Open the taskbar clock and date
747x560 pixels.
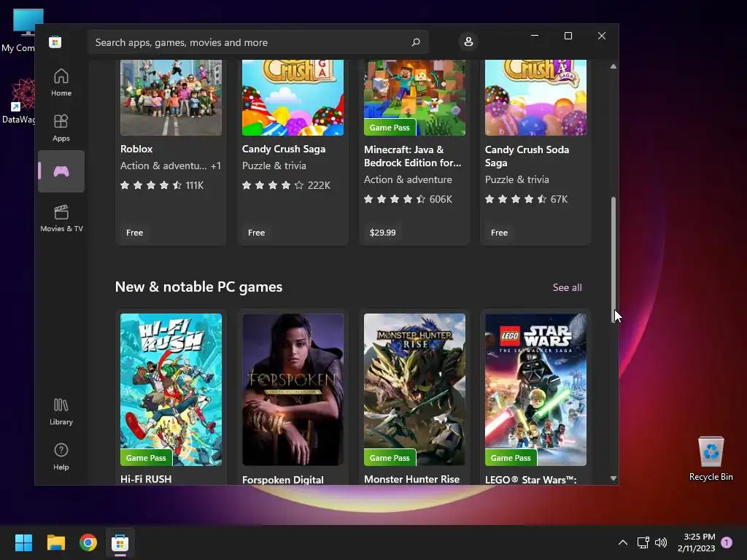697,542
